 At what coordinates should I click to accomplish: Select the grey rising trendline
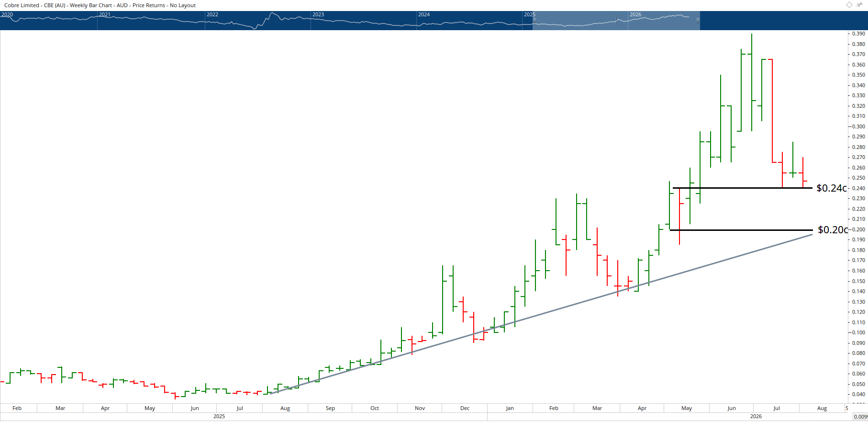(x=541, y=314)
